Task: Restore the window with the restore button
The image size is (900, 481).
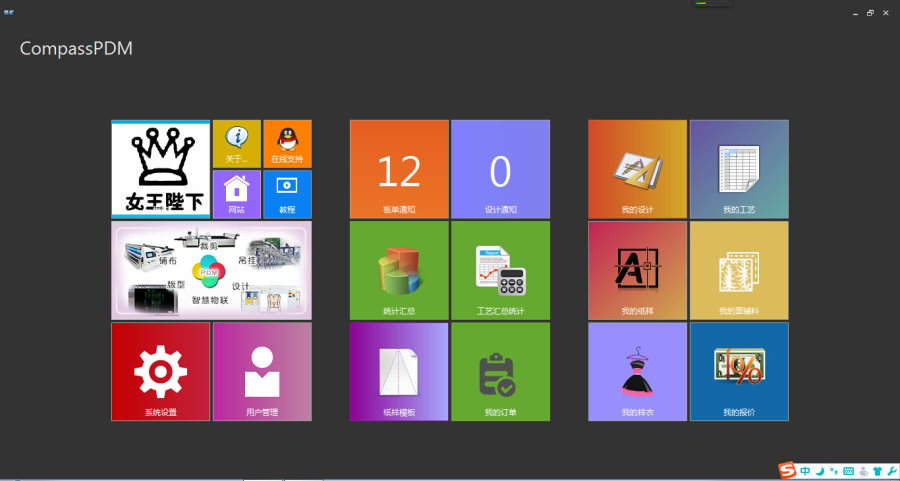Action: point(870,13)
